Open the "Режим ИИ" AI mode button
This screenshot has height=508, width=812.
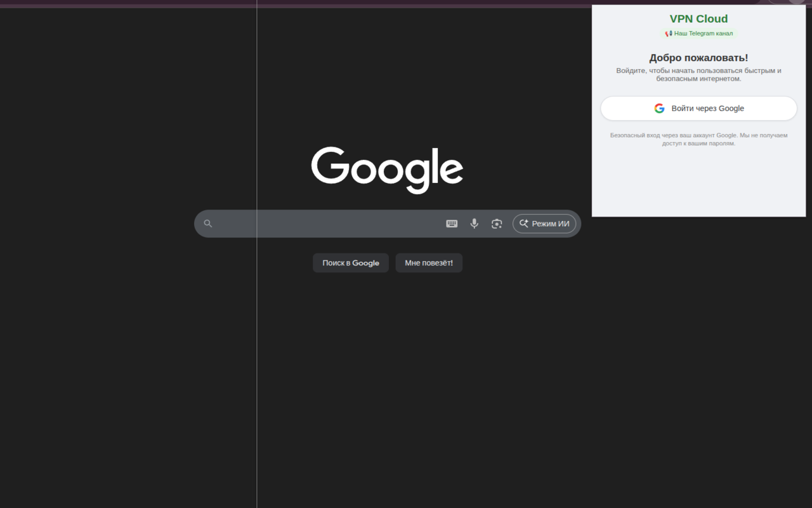click(544, 224)
